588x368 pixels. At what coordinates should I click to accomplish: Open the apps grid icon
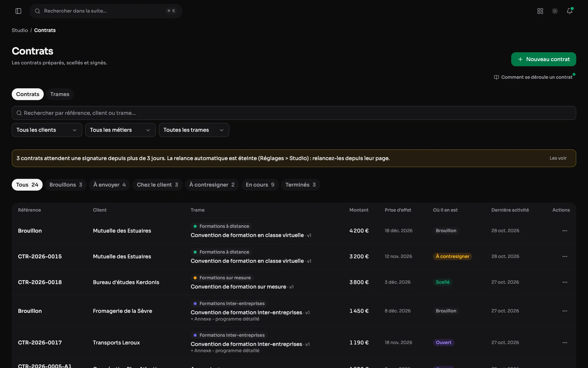(540, 11)
